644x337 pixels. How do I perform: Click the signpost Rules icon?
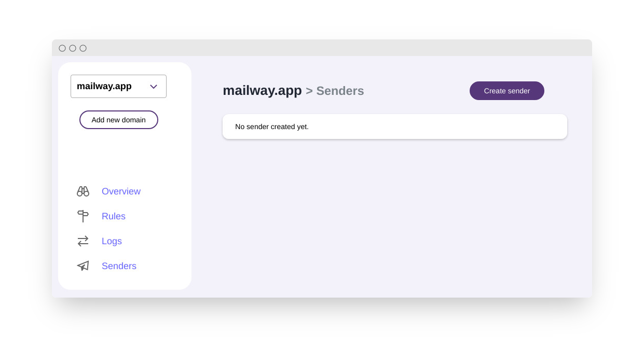tap(83, 216)
